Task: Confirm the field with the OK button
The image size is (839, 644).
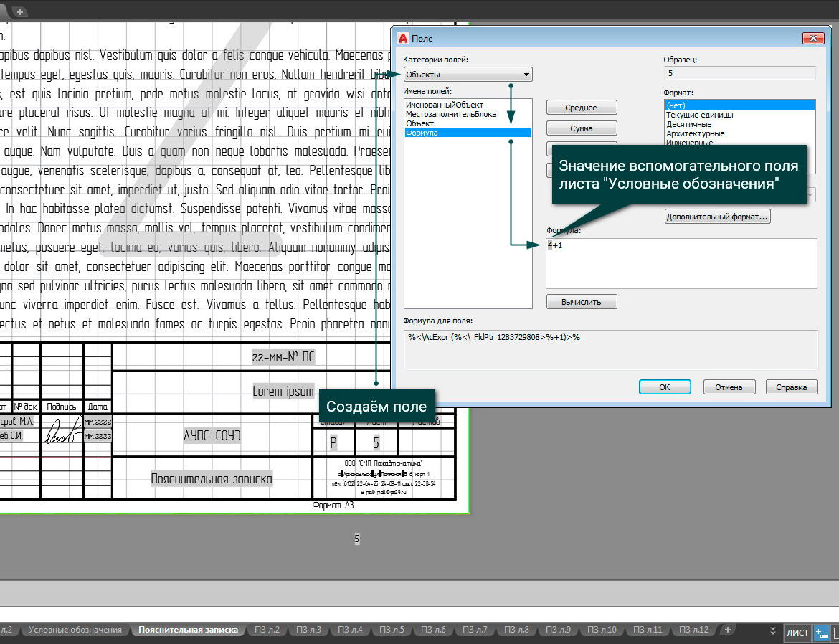Action: 664,387
